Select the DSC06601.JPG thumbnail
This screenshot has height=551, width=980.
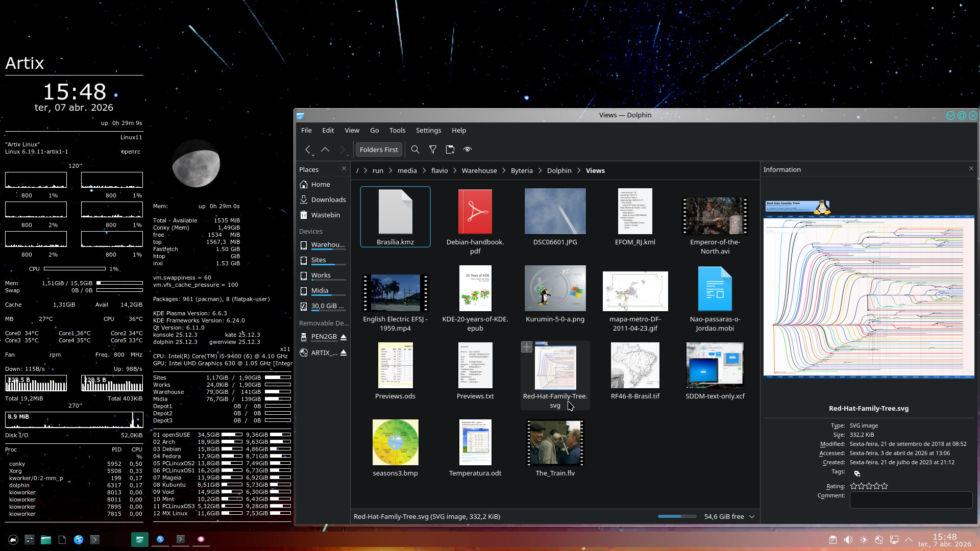pos(555,211)
